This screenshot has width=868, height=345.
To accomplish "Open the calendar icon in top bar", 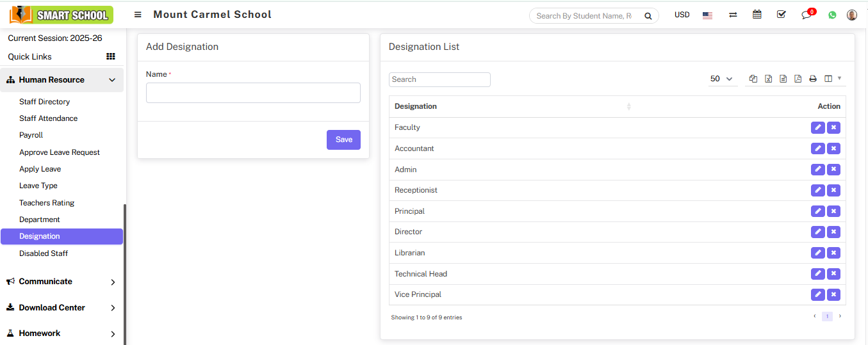I will coord(757,15).
